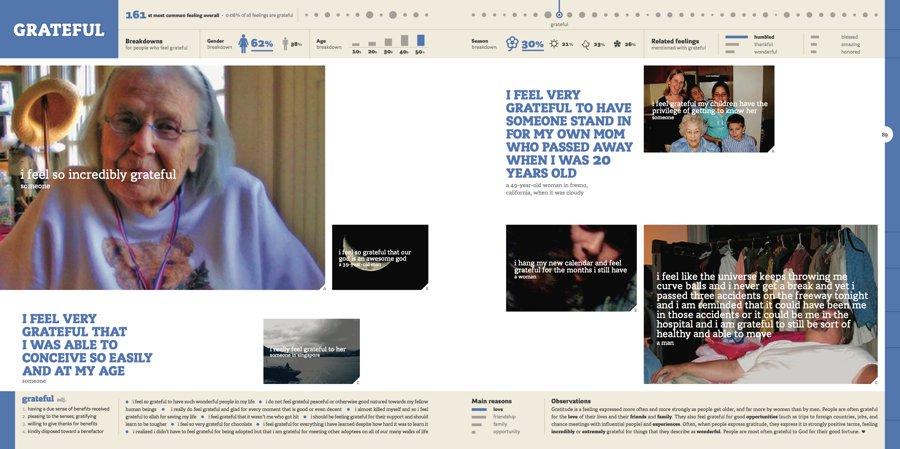
Task: Select the 10s age bar
Action: [x=356, y=46]
